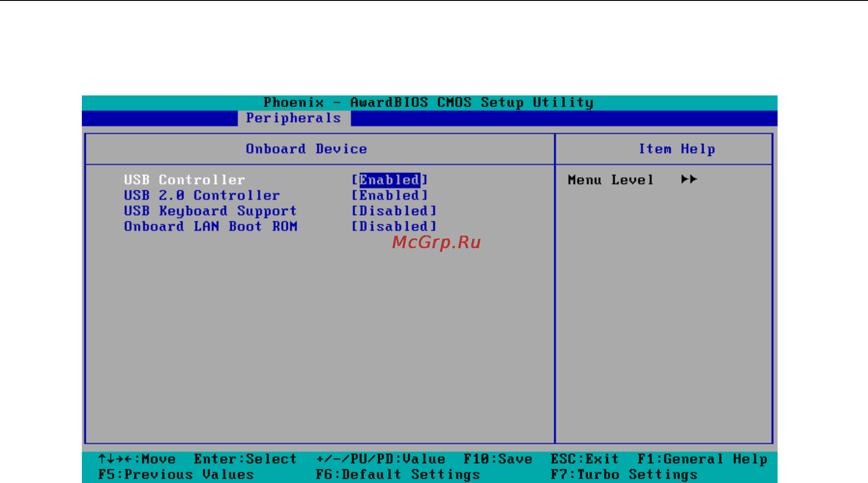Select the USB Keyboard Support label
This screenshot has width=868, height=483.
[x=210, y=211]
